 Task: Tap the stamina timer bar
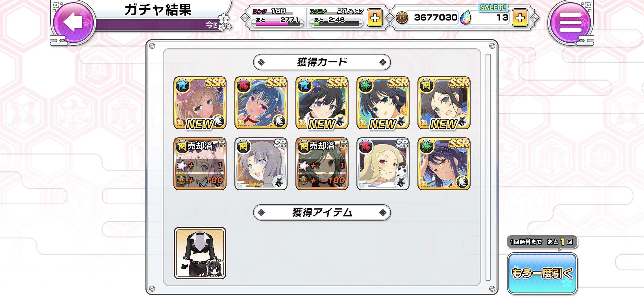[x=336, y=24]
